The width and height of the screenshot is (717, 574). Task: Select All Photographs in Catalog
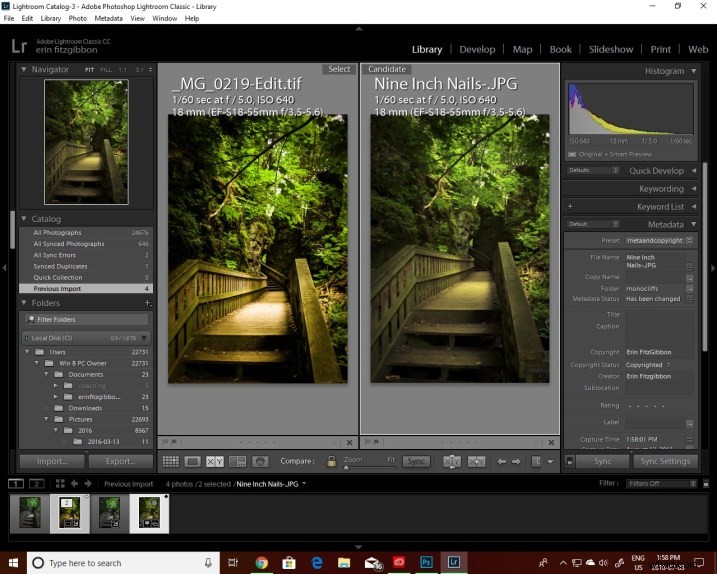[86, 232]
